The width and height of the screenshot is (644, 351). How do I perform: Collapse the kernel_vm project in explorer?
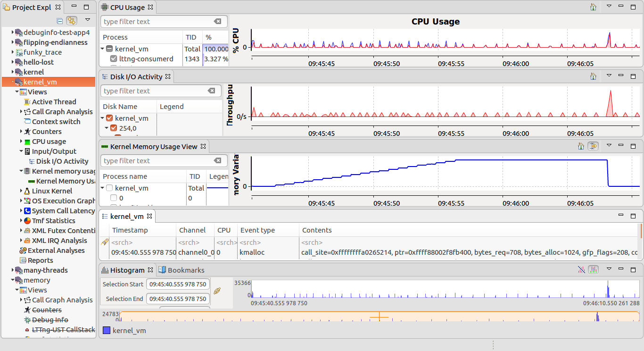coord(13,82)
